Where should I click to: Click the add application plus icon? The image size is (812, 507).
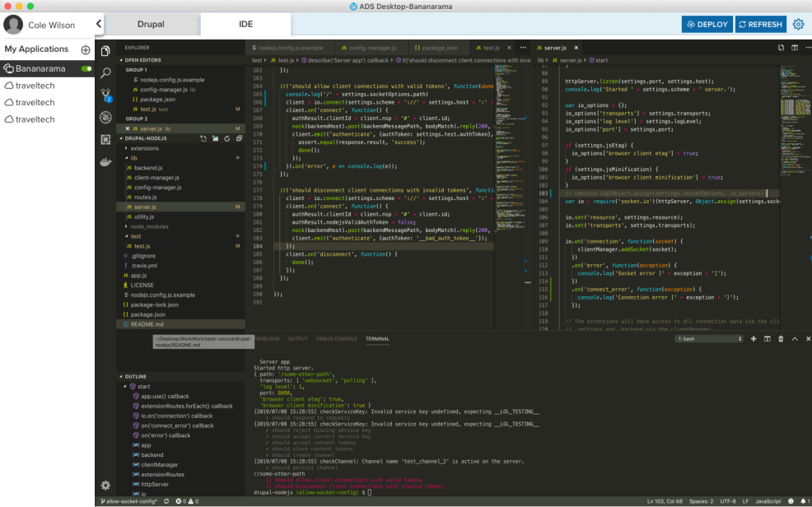point(86,50)
